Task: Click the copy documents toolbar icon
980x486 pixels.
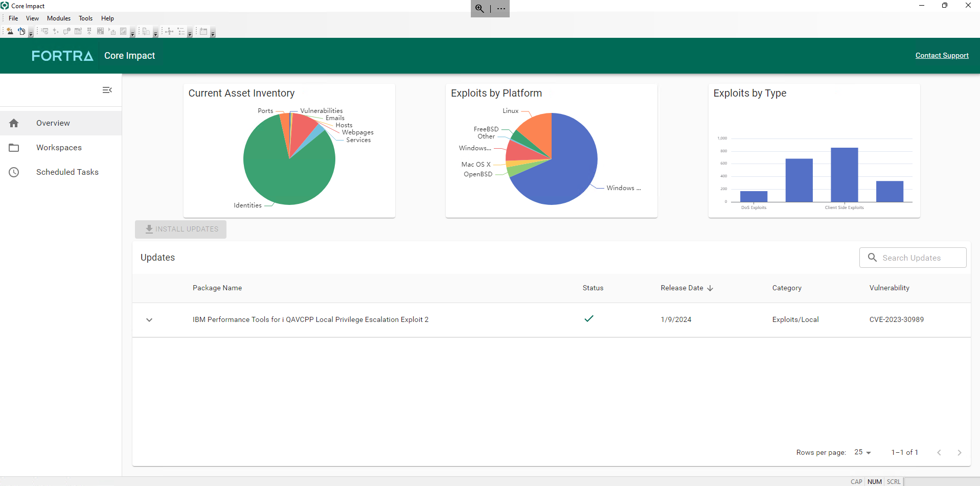Action: (x=146, y=31)
